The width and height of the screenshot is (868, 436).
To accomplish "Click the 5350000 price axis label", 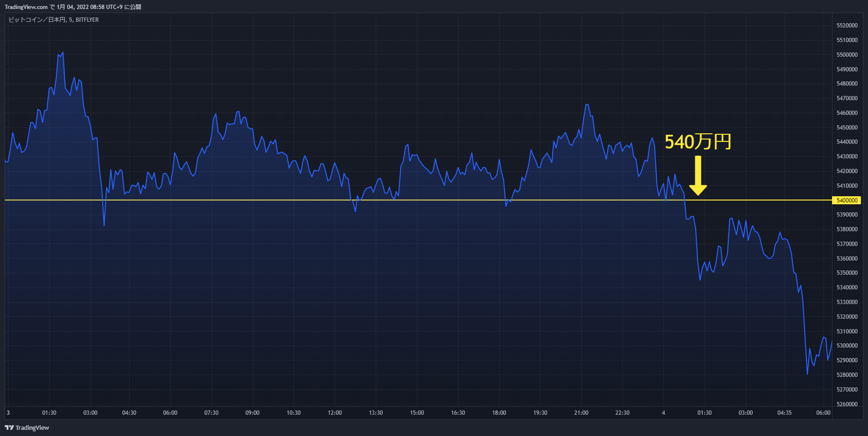I will point(847,273).
